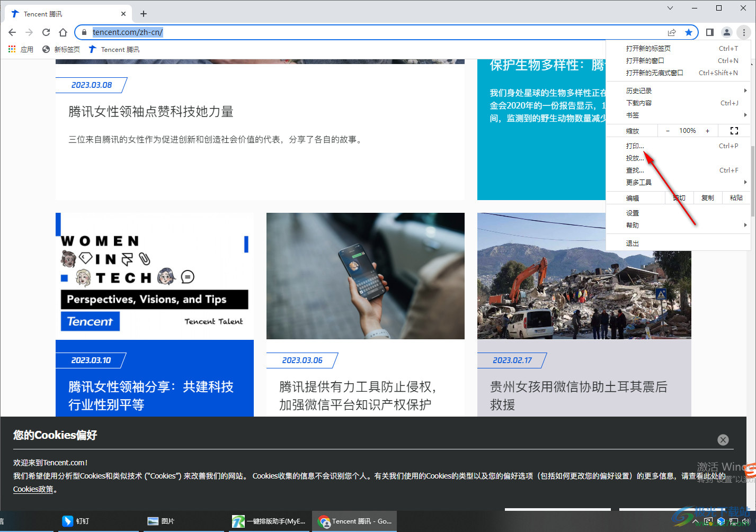Screen dimensions: 756x532
Task: Open a new tab with plus button
Action: [144, 14]
